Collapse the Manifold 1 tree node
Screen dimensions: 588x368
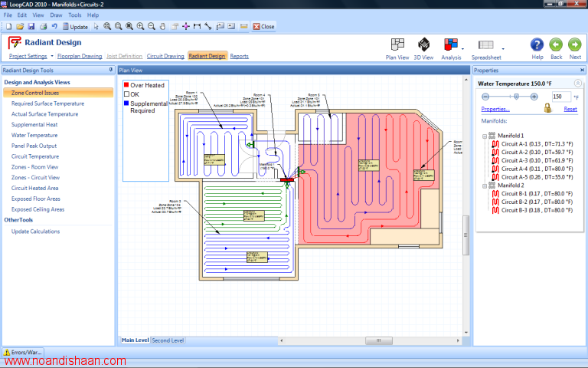485,136
